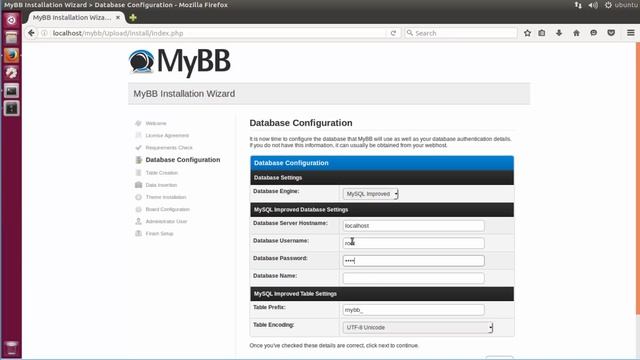Click MySQL Improved Table Settings header

tap(295, 293)
